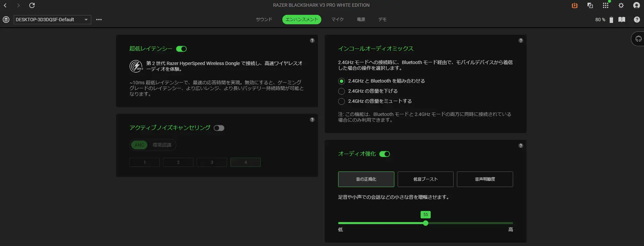Click the forward navigation arrow
This screenshot has height=246, width=644.
pyautogui.click(x=18, y=5)
